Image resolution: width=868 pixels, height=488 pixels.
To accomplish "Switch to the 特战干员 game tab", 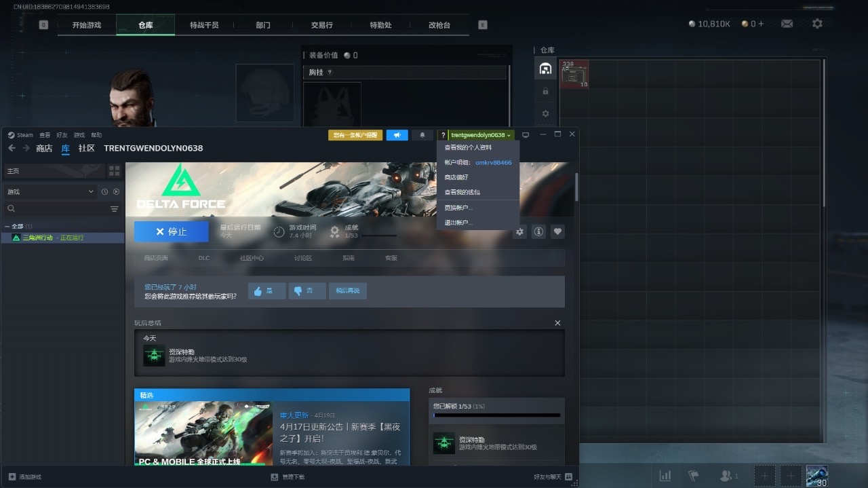I will coord(203,25).
